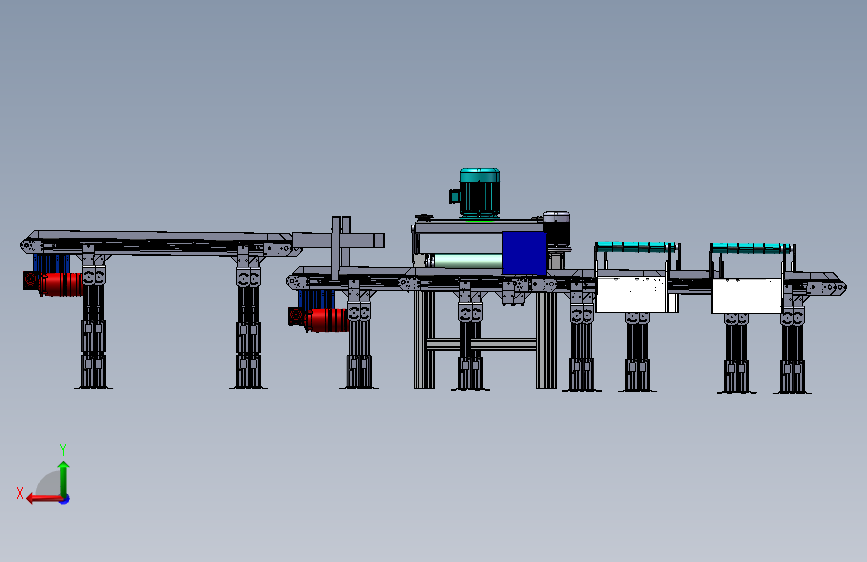The image size is (867, 562).
Task: Click the green Y axis arrow of the triad
Action: tap(64, 478)
